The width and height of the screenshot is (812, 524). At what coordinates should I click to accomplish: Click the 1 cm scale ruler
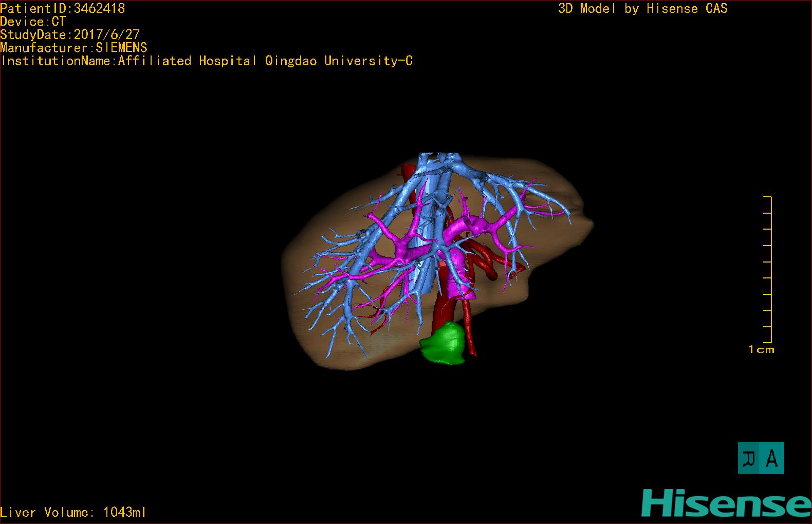[x=767, y=269]
